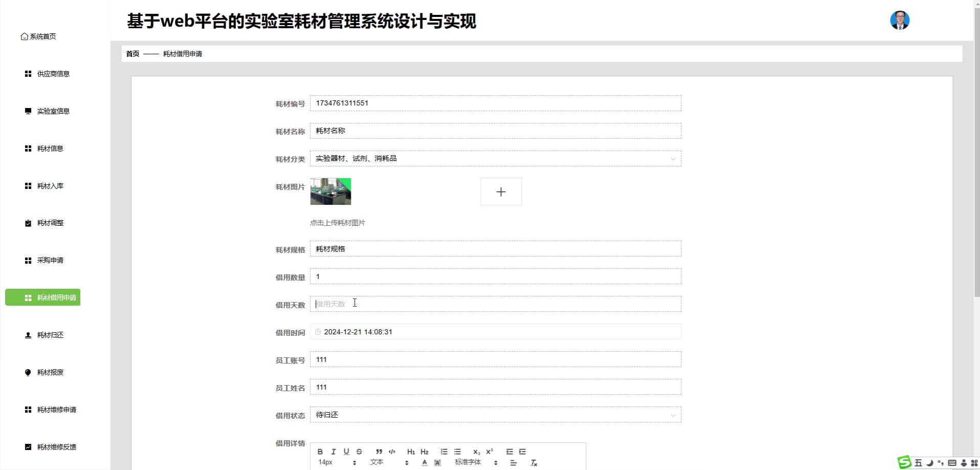Click the 首页 breadcrumb link

point(132,54)
